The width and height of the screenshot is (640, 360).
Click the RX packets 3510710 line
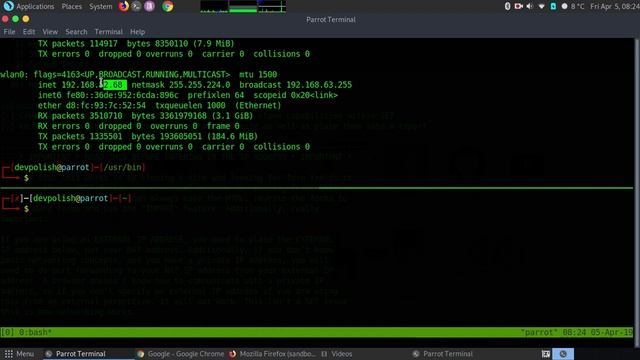click(x=145, y=116)
